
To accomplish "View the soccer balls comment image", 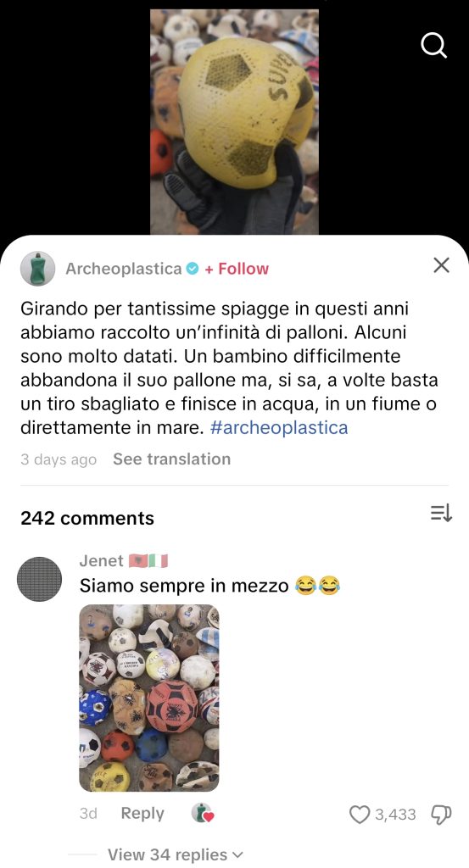I will pyautogui.click(x=149, y=698).
